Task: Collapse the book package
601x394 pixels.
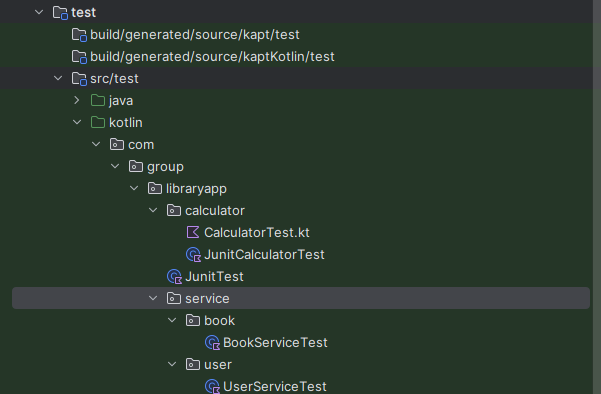Action: [172, 320]
